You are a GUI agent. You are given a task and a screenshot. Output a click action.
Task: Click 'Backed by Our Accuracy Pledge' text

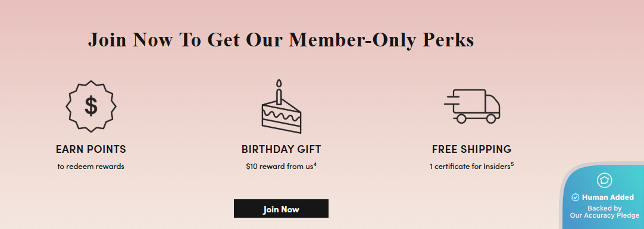tap(605, 212)
